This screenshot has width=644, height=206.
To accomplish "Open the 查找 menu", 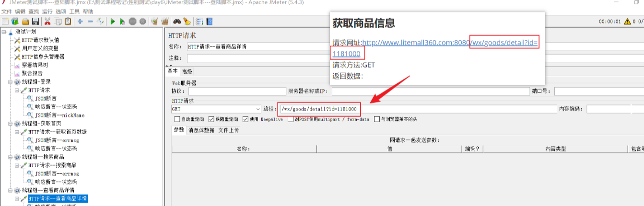I will coord(34,11).
